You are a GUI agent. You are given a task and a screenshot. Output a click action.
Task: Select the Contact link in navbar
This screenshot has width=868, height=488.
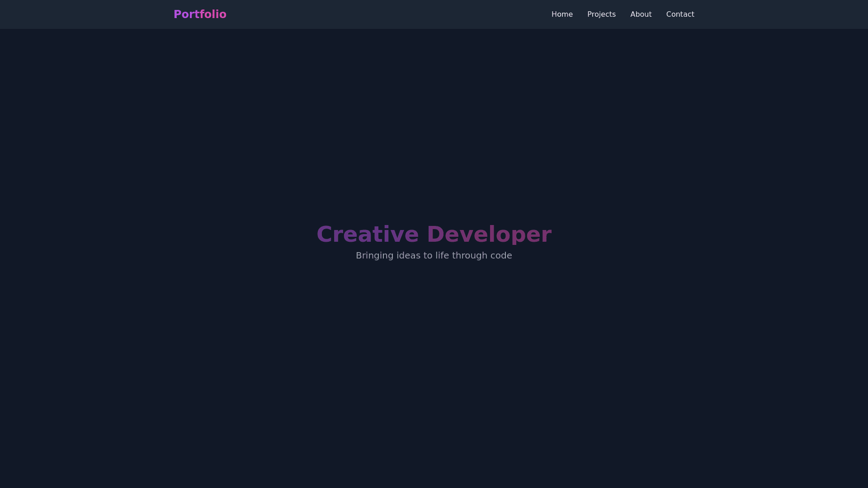tap(680, 14)
